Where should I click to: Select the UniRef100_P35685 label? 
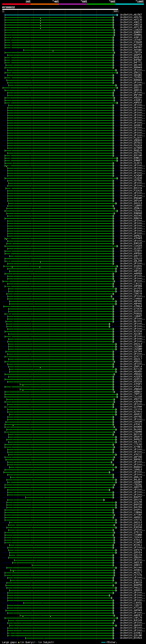(x=131, y=42)
